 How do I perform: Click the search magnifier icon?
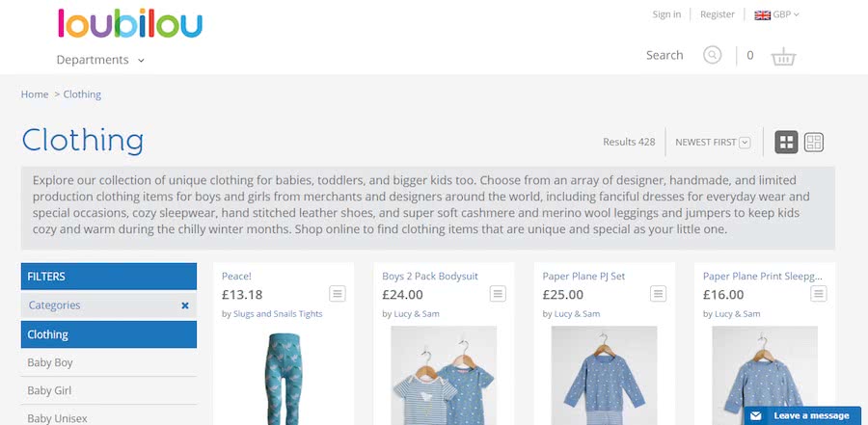tap(713, 55)
